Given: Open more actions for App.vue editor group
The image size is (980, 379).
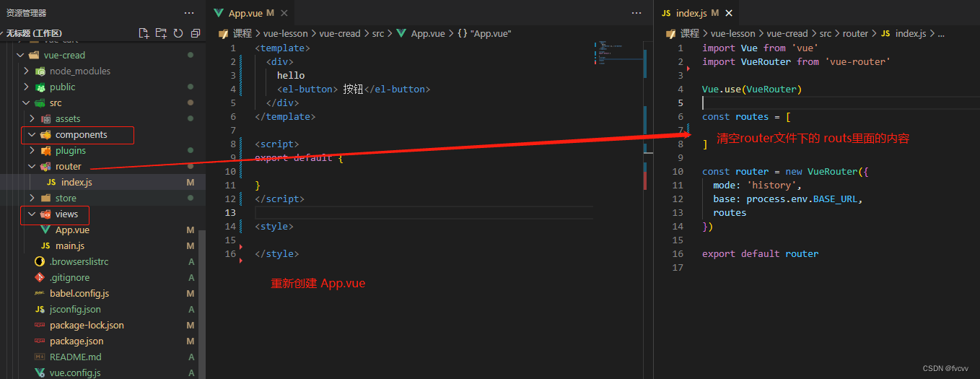Looking at the screenshot, I should [636, 13].
